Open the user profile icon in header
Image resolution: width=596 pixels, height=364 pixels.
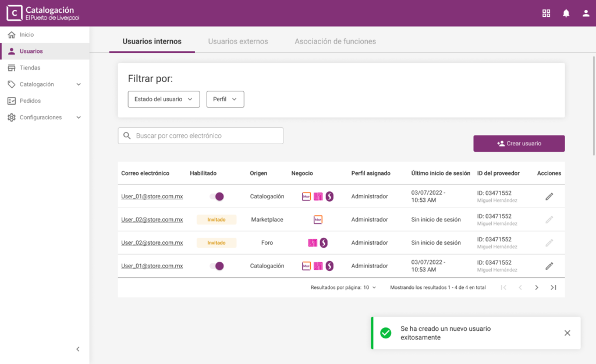586,13
